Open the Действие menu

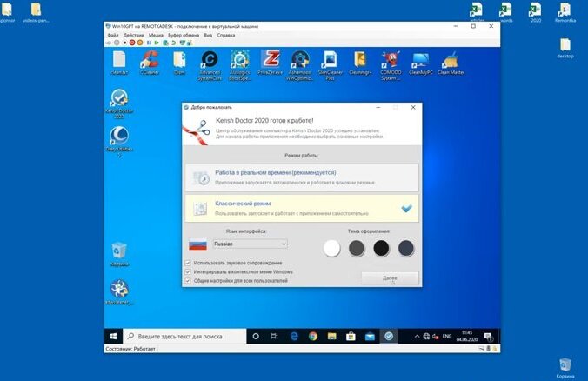click(x=133, y=35)
